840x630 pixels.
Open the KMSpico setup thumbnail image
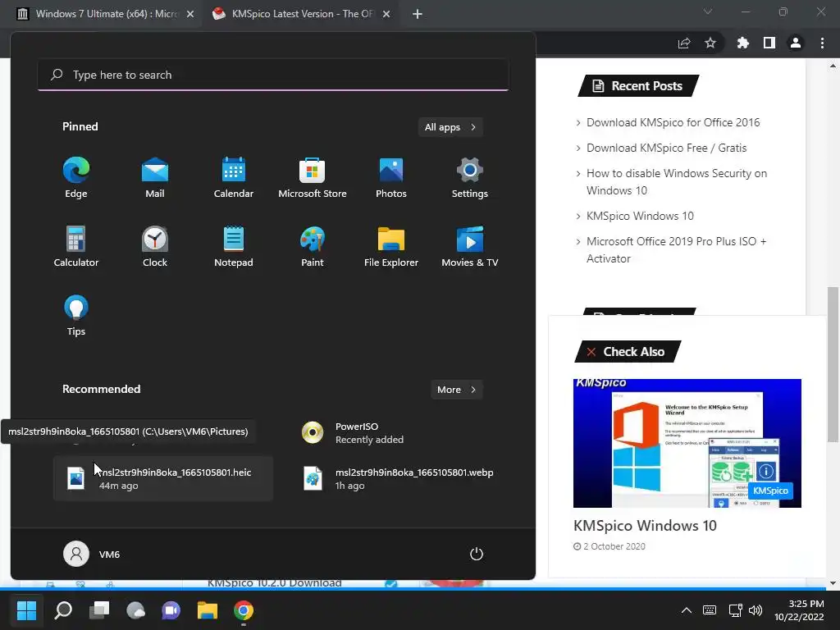(687, 443)
